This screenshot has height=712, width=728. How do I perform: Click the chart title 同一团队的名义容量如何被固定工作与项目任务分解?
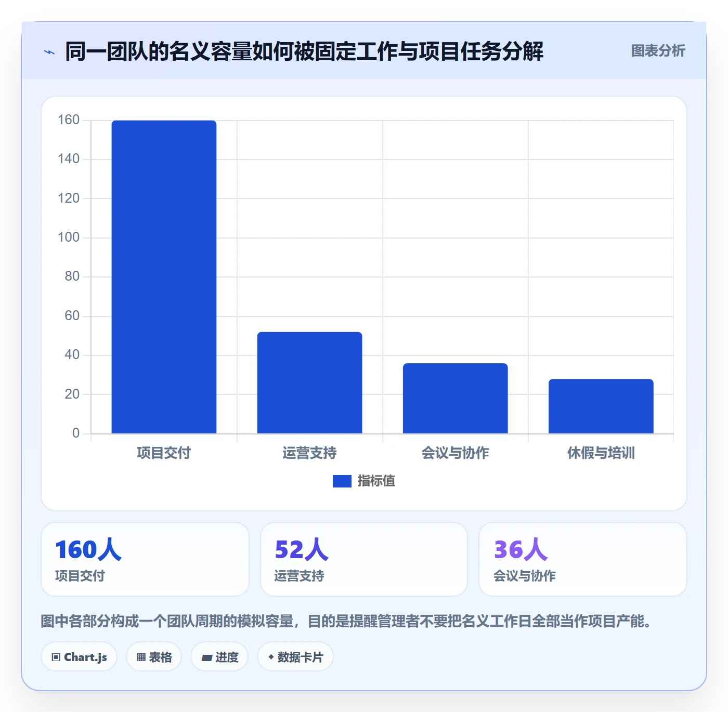(304, 51)
